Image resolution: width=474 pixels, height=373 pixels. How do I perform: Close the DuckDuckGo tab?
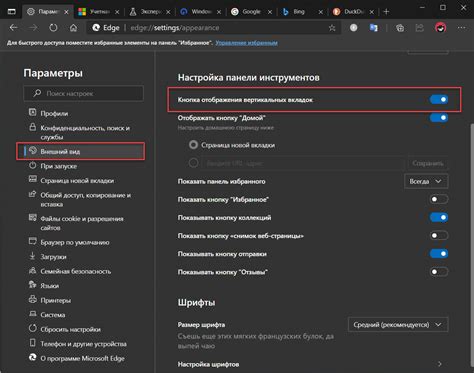[x=371, y=12]
